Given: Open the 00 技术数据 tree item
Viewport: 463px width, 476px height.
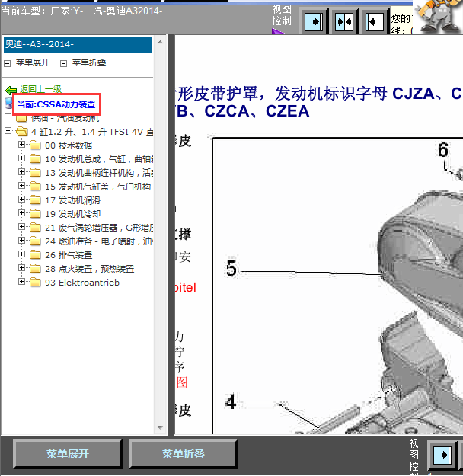Looking at the screenshot, I should pos(69,145).
